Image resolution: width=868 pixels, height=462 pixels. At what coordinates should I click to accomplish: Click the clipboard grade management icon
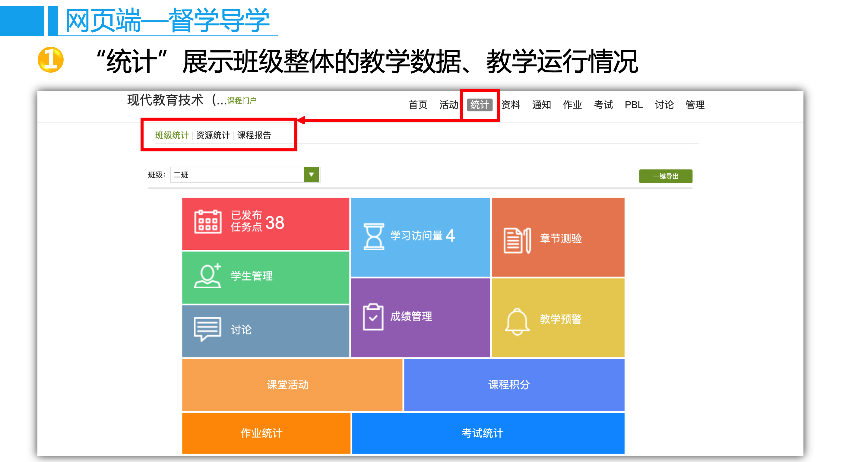tap(373, 317)
